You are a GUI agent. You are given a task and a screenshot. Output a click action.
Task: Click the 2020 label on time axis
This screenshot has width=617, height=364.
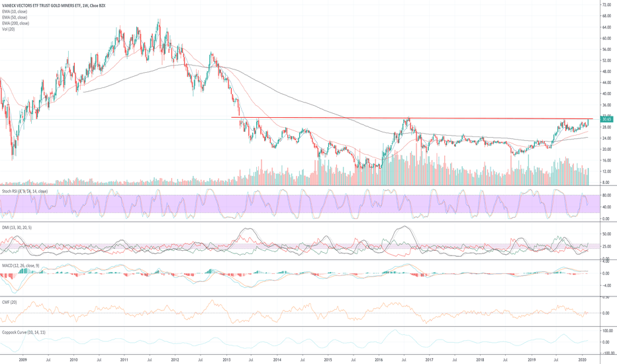(583, 359)
